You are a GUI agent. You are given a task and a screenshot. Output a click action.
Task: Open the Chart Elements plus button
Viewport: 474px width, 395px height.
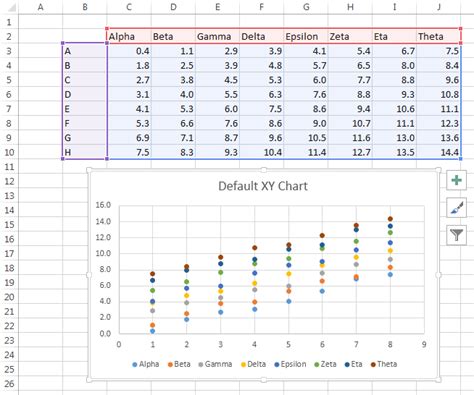point(456,180)
